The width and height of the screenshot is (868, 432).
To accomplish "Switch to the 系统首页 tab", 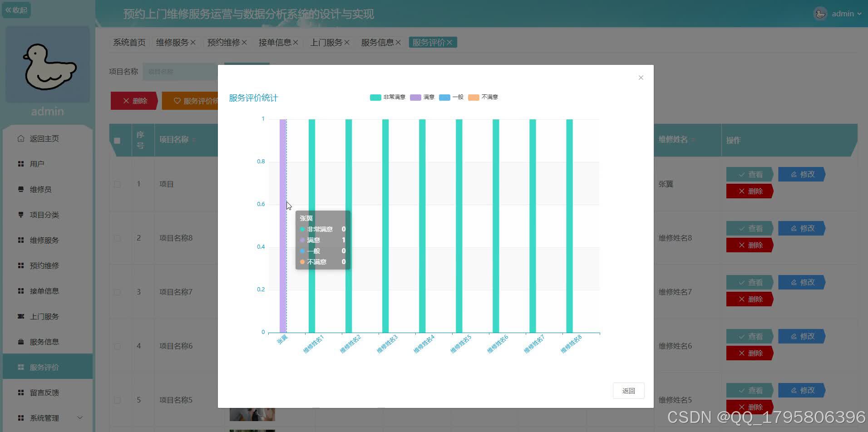I will [x=128, y=42].
